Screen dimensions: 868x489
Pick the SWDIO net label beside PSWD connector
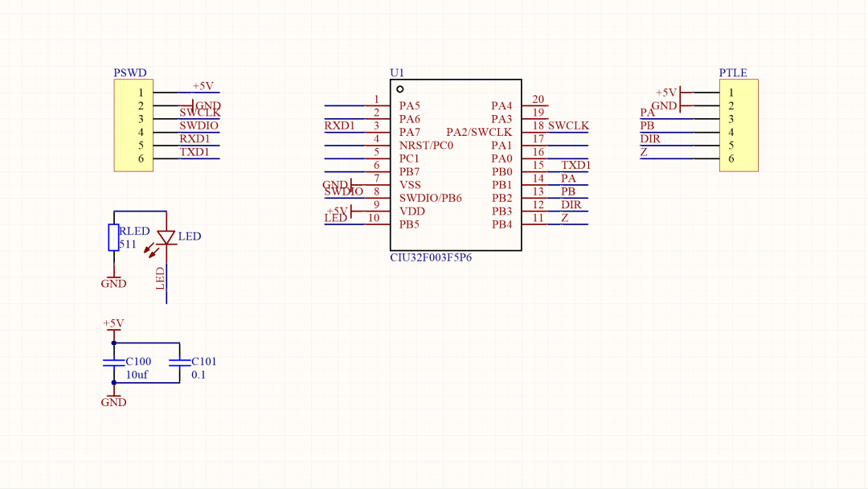coord(199,125)
